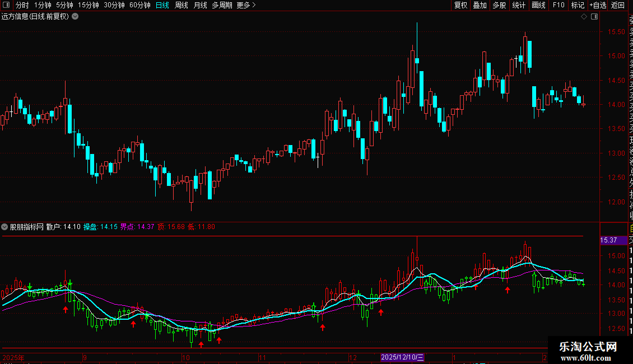Click month 11 on the date axis
Viewport: 633px width, 364px height.
[x=262, y=357]
